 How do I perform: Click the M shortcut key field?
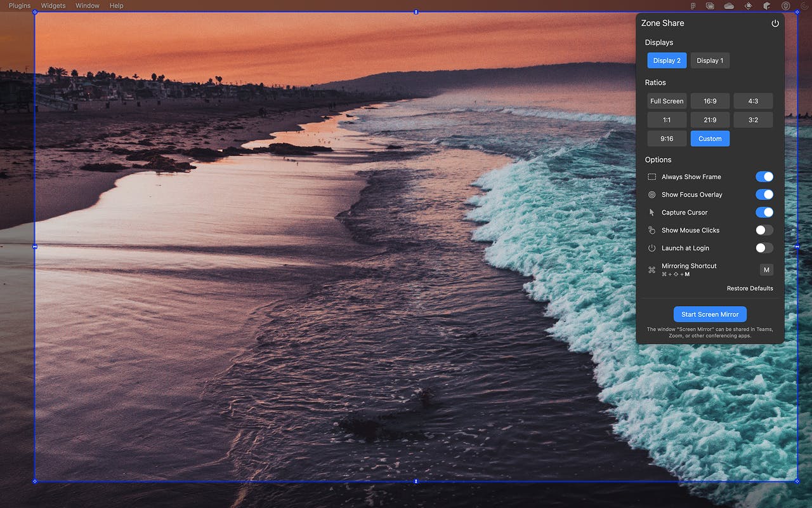766,270
